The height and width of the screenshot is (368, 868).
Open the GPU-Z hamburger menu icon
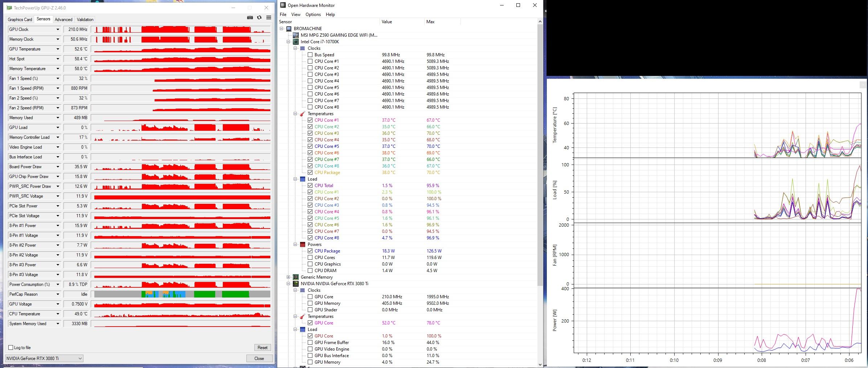click(x=269, y=17)
